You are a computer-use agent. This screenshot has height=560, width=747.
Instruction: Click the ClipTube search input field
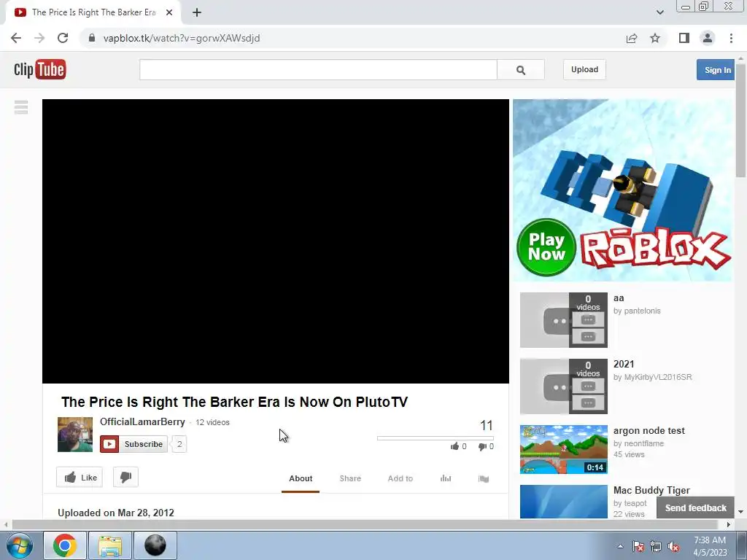coord(318,70)
